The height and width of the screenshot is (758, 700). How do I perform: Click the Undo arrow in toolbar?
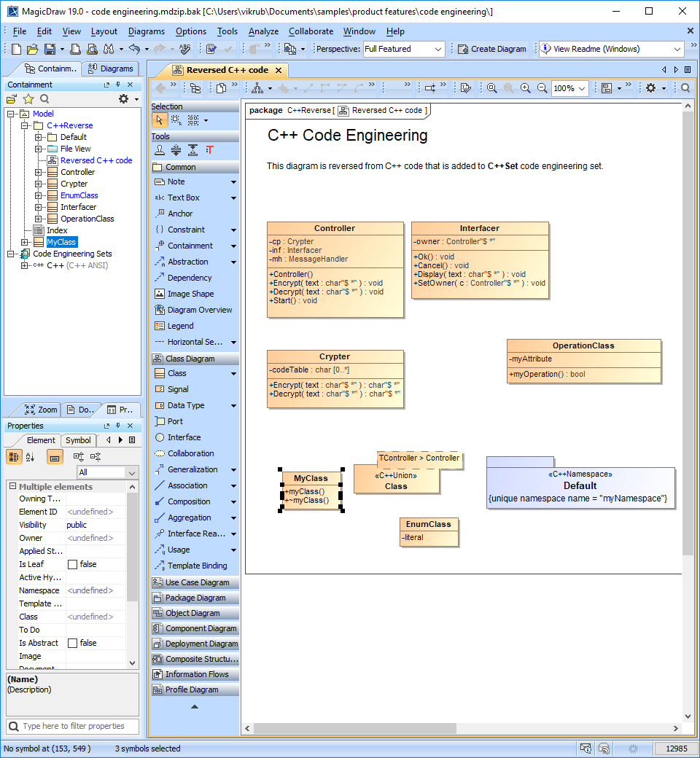pos(133,49)
